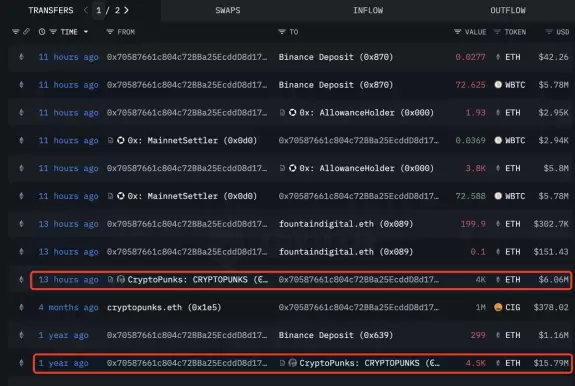
Task: Click USD amount $302.7K
Action: click(x=551, y=224)
